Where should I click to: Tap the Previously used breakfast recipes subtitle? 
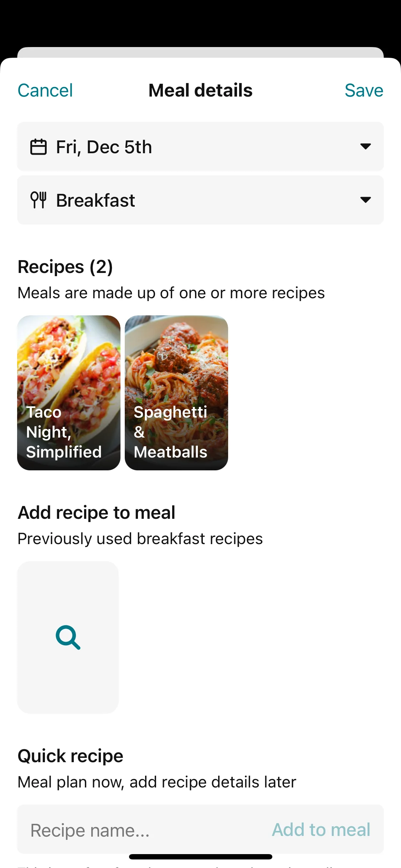pyautogui.click(x=140, y=539)
